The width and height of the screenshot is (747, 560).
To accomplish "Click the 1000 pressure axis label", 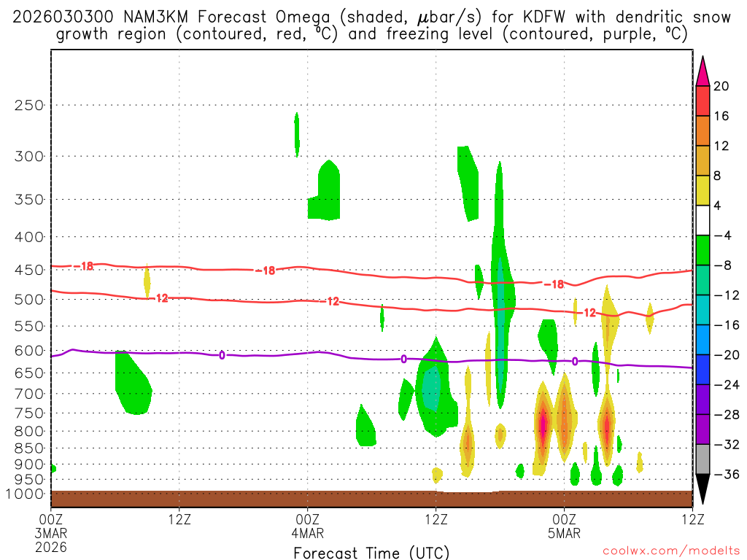I will click(x=26, y=494).
